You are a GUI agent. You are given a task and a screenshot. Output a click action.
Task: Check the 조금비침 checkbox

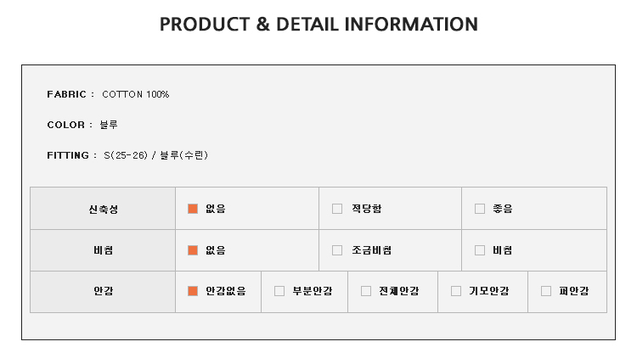click(337, 250)
